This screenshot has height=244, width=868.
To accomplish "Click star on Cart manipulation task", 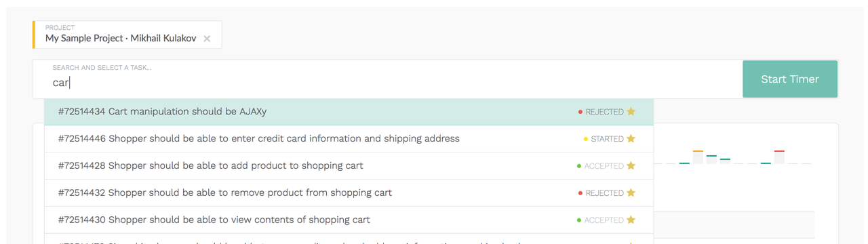I will click(631, 112).
